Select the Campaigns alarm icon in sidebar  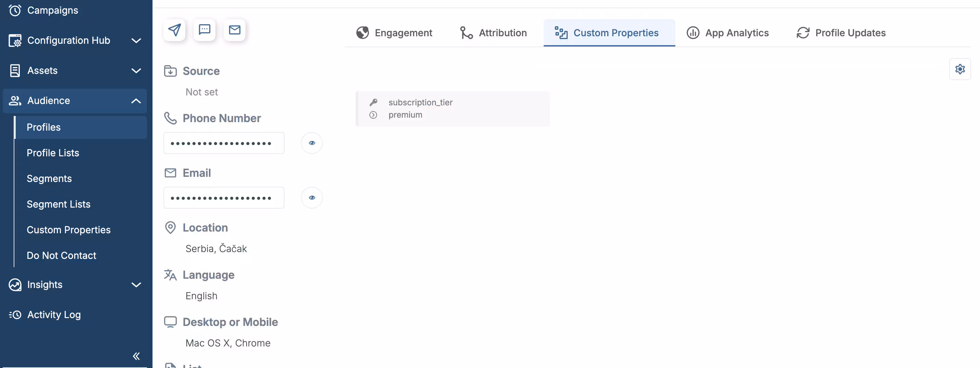click(15, 10)
